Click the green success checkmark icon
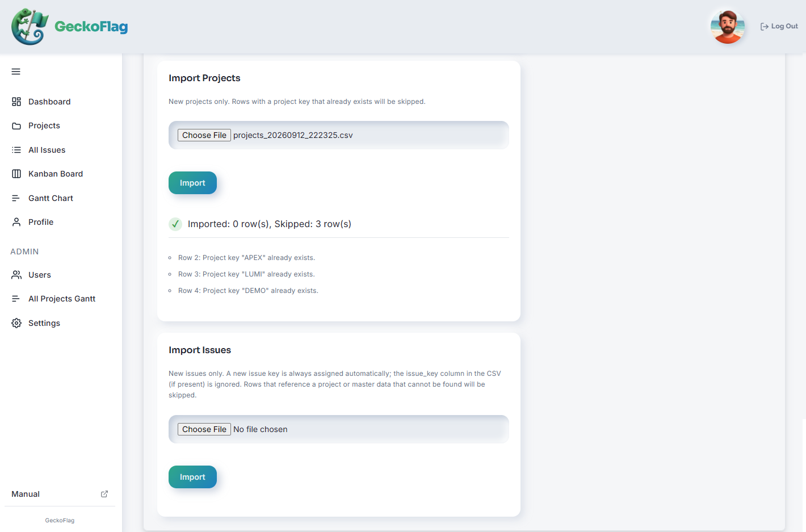This screenshot has width=806, height=532. [175, 224]
